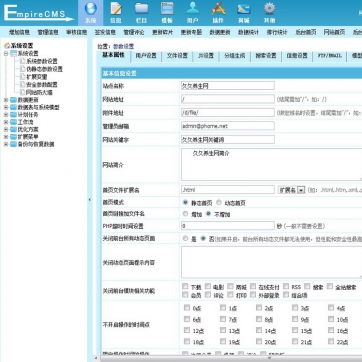Click the page icon beside 安全参数配置
Viewport: 362px width, 362px height.
point(22,85)
